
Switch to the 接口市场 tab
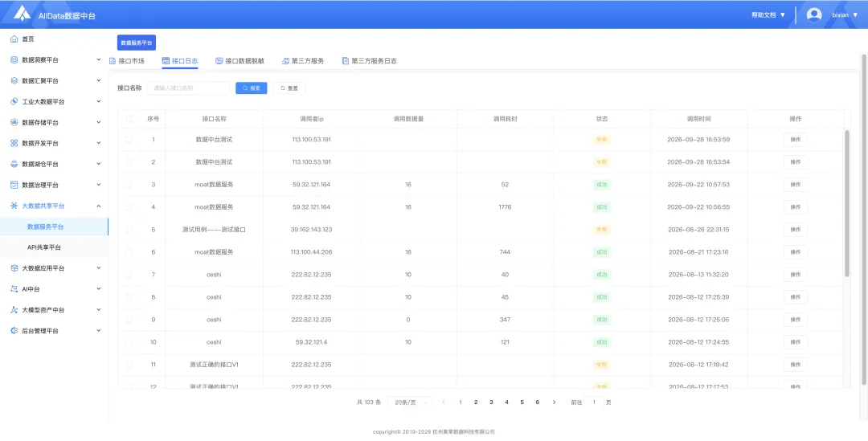click(127, 61)
